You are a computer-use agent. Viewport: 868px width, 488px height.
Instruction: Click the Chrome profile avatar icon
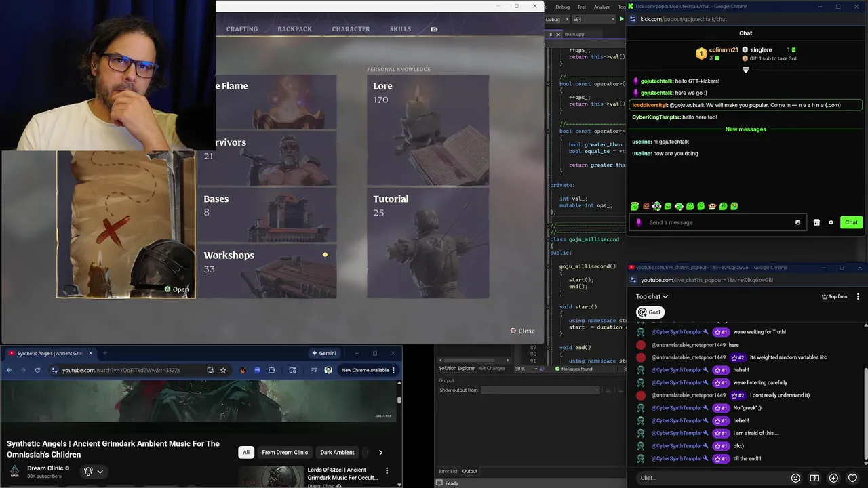point(328,370)
